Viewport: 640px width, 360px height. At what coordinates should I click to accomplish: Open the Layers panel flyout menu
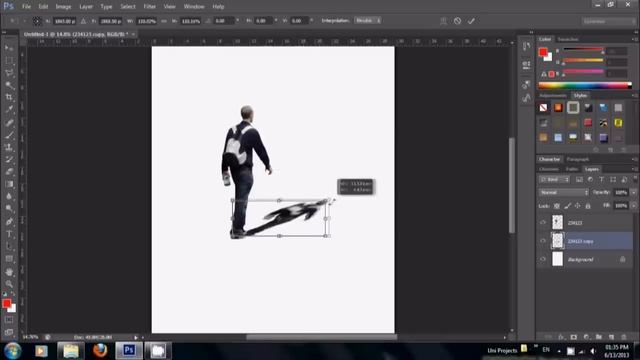coord(634,169)
